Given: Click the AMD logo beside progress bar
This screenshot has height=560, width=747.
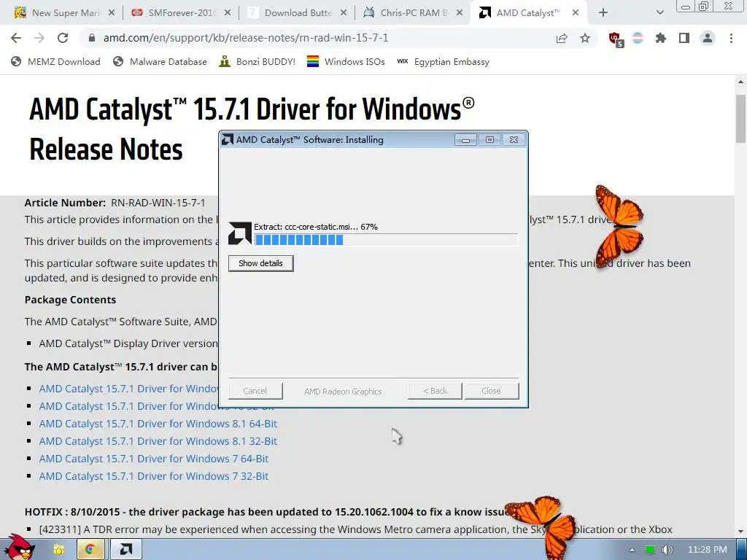Looking at the screenshot, I should click(x=239, y=233).
